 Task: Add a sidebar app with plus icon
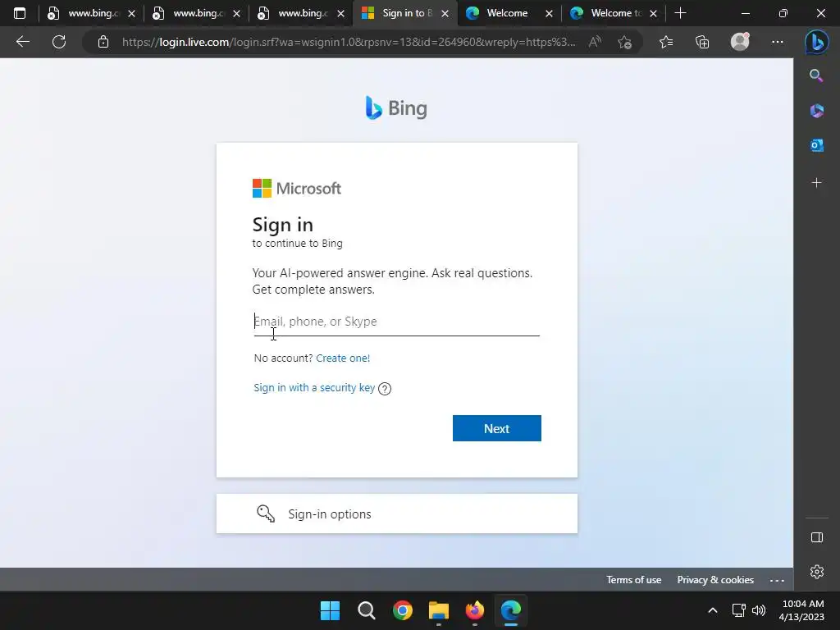click(816, 183)
